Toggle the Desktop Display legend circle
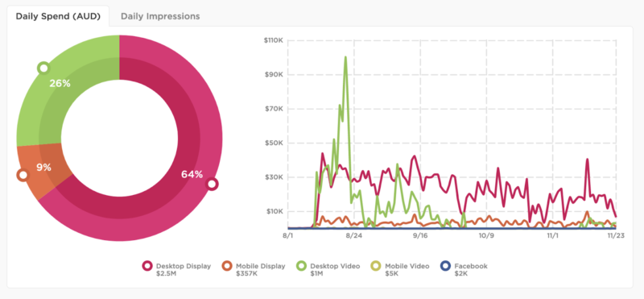Viewport: 644px width, 299px height. (x=148, y=266)
